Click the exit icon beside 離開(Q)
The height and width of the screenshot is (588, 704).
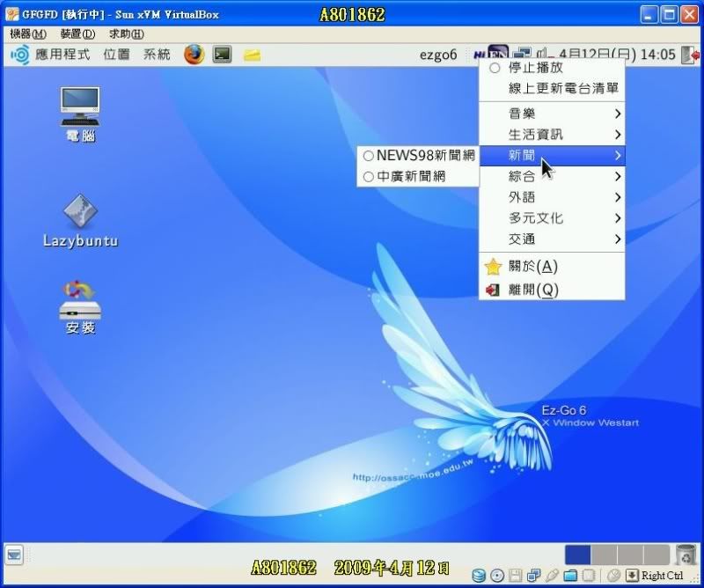click(493, 290)
